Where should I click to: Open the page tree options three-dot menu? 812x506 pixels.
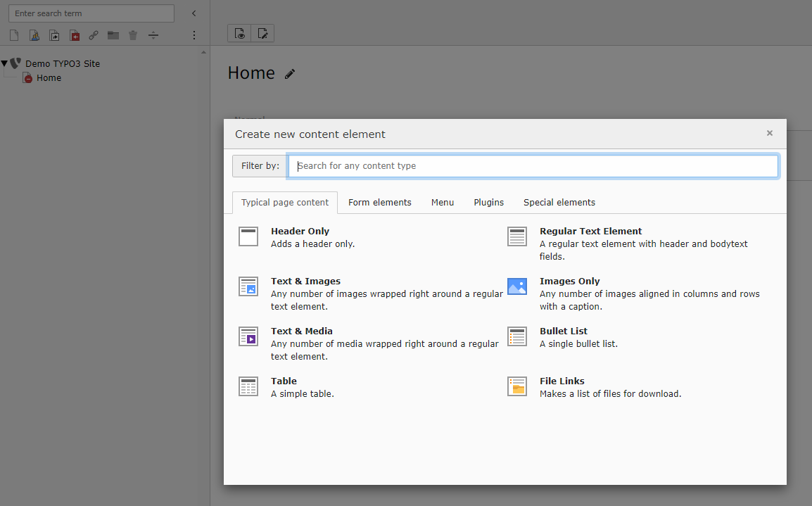coord(194,34)
